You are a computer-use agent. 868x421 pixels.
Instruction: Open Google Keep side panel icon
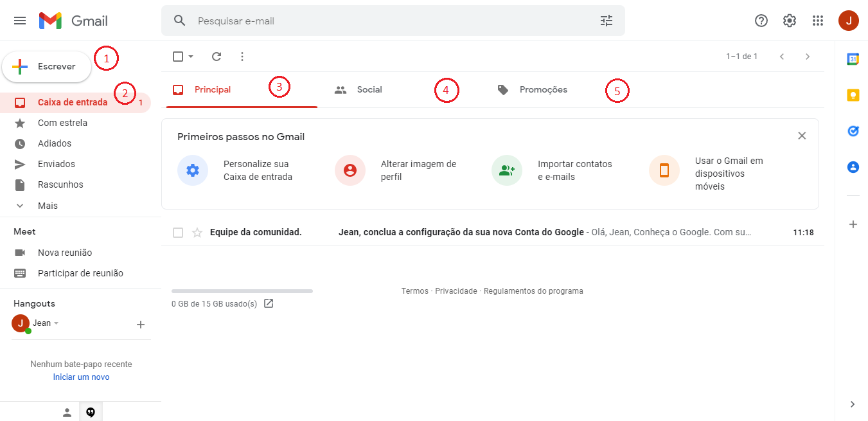coord(853,95)
